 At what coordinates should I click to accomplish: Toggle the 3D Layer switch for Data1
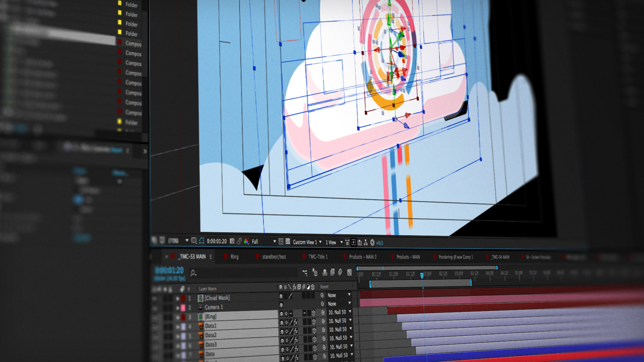click(314, 322)
